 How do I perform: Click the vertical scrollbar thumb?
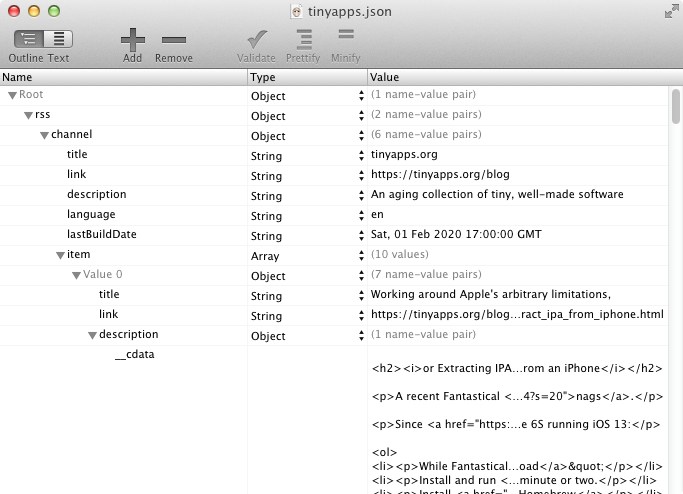coord(676,105)
